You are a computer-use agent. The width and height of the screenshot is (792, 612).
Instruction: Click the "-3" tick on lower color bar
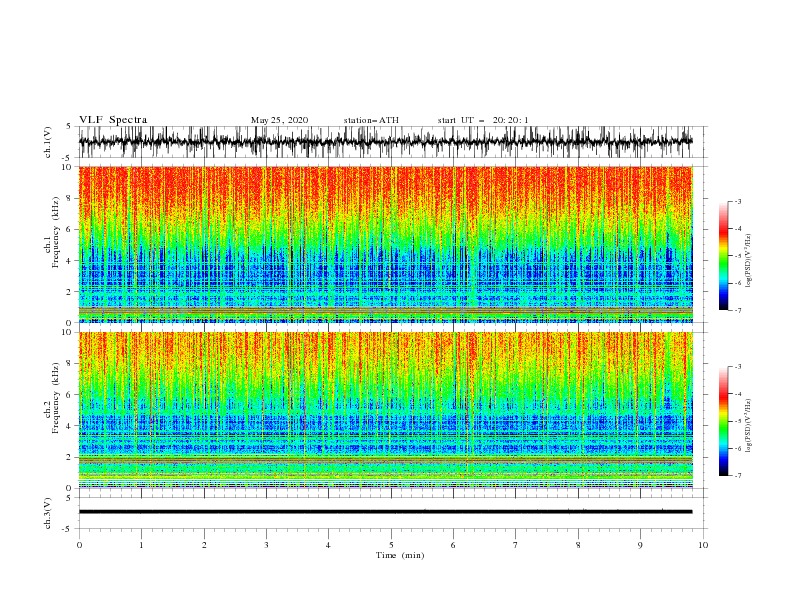[x=738, y=367]
